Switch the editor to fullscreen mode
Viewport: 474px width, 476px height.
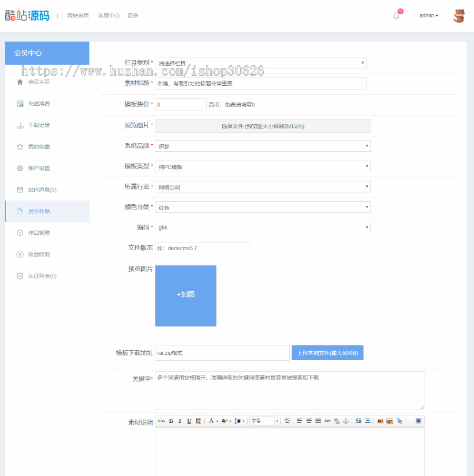(420, 421)
